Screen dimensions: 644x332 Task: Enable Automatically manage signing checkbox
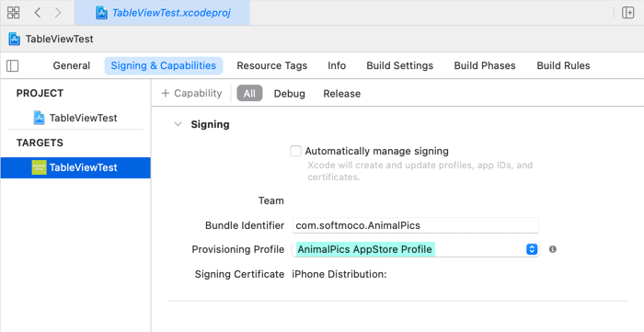coord(295,151)
